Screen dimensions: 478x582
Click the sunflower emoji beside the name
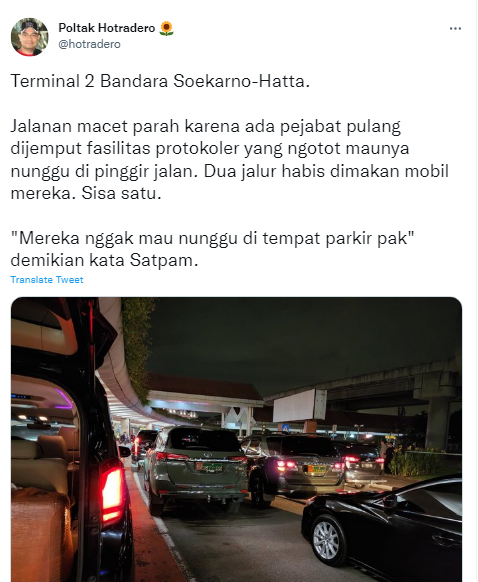[x=166, y=28]
